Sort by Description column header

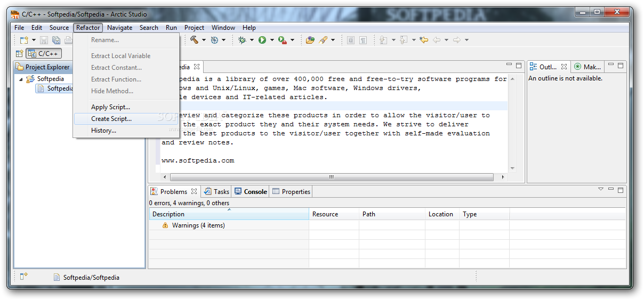point(229,214)
